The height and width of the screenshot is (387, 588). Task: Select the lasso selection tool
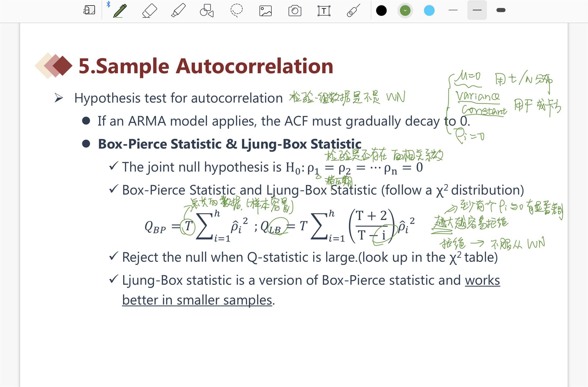(236, 11)
